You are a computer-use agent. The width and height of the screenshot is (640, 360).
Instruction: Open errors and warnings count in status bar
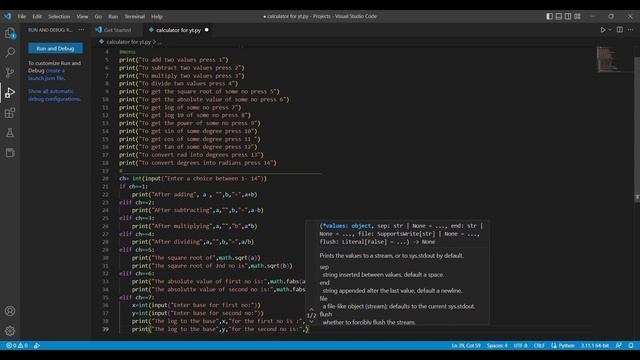[x=17, y=345]
